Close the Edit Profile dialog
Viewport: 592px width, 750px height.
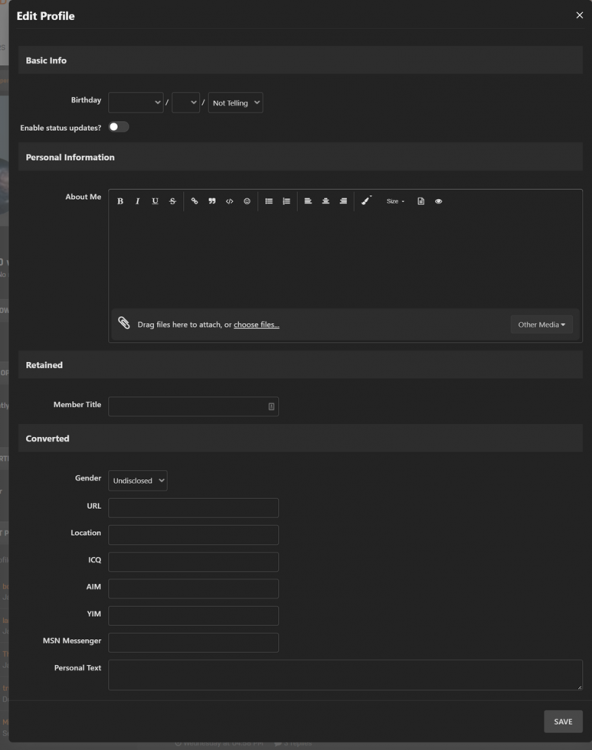[x=580, y=15]
